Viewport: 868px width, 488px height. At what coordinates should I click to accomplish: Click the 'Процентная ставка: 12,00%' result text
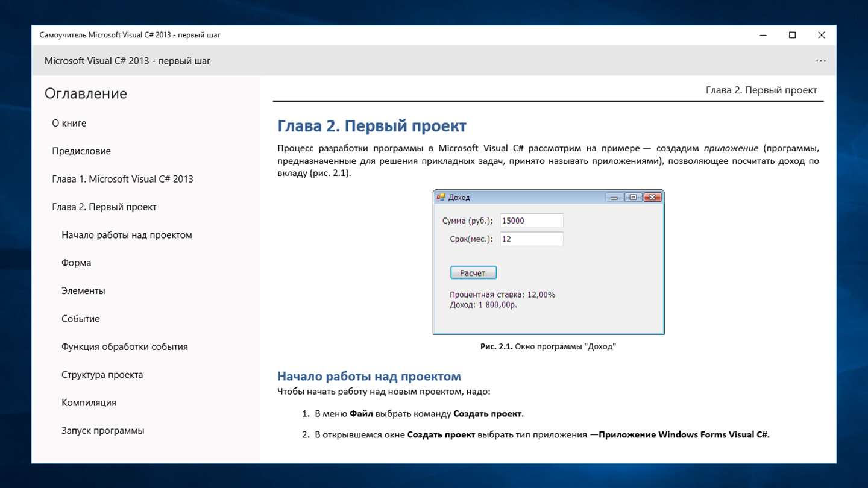pos(503,295)
